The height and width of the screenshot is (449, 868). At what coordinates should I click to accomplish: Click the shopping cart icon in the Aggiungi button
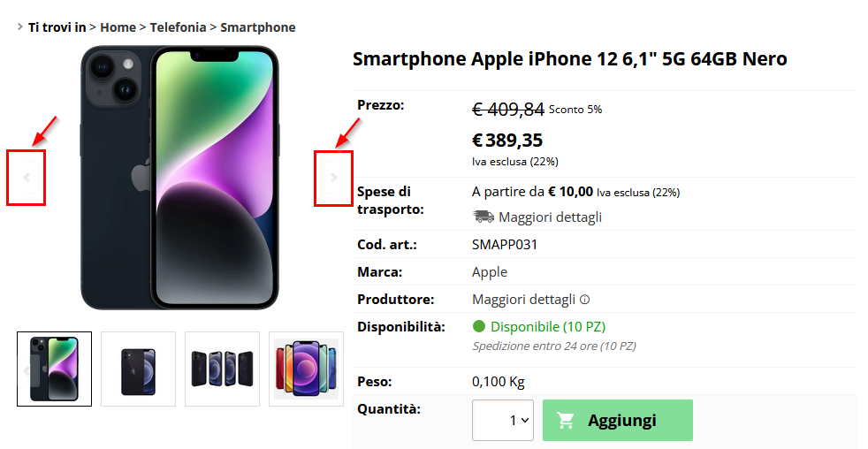pyautogui.click(x=565, y=421)
